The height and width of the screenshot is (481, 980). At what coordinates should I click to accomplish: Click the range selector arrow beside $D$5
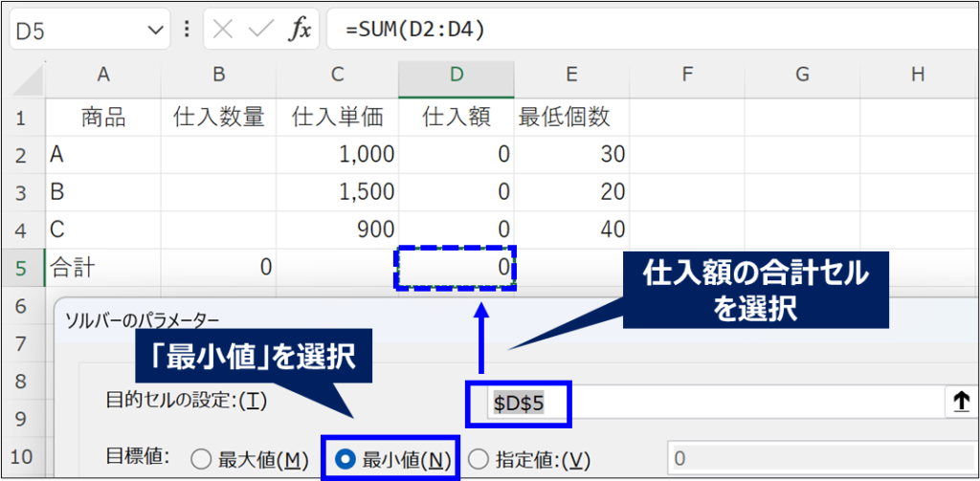[x=961, y=404]
